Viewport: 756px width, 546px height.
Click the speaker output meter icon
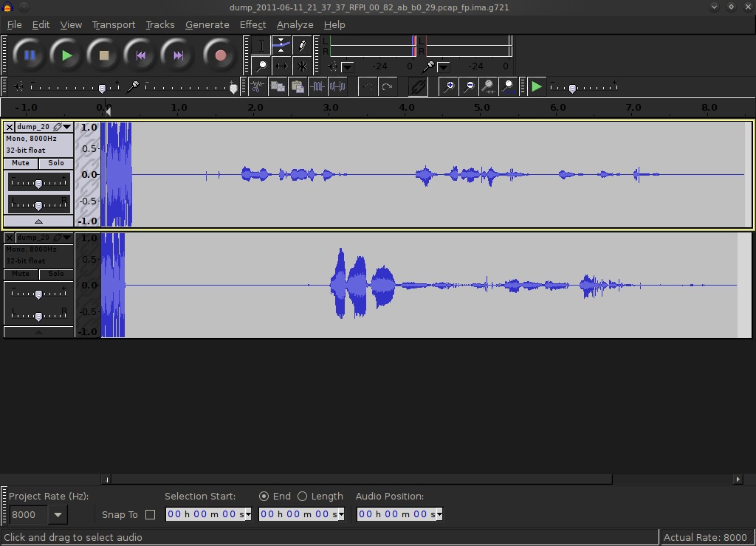click(332, 66)
